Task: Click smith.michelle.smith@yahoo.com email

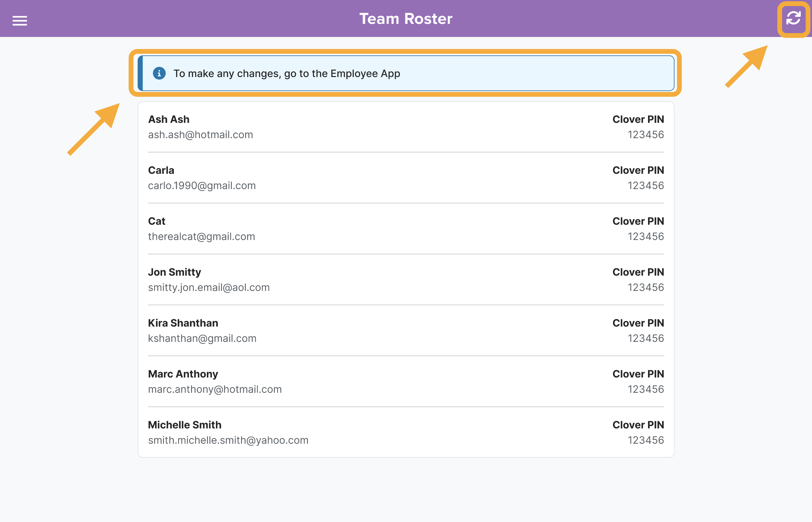Action: coord(228,440)
